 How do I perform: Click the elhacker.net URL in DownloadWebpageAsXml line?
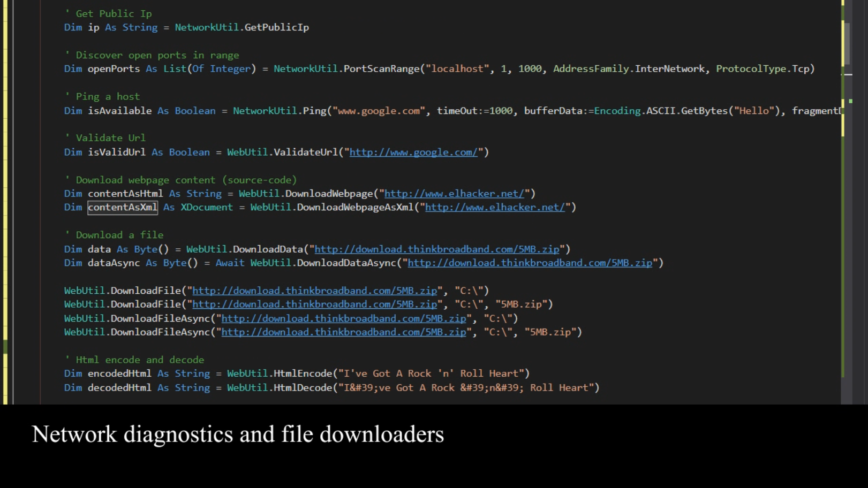[x=495, y=207]
